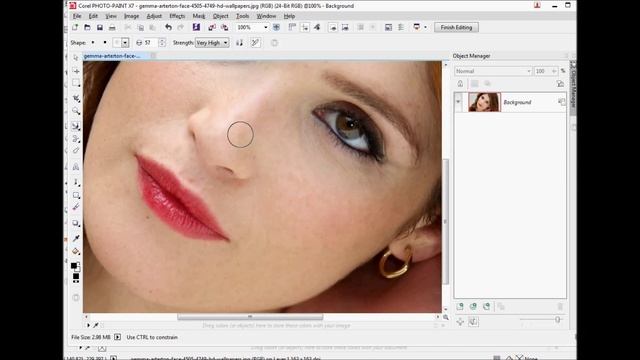Select the larger round nib shape
This screenshot has height=360, width=640.
click(x=105, y=42)
